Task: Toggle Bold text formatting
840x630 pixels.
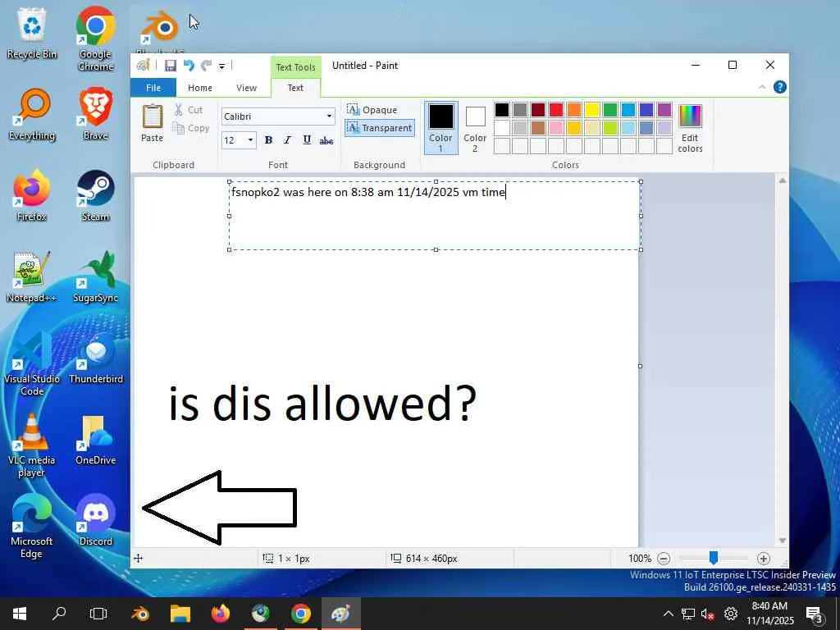Action: (268, 140)
